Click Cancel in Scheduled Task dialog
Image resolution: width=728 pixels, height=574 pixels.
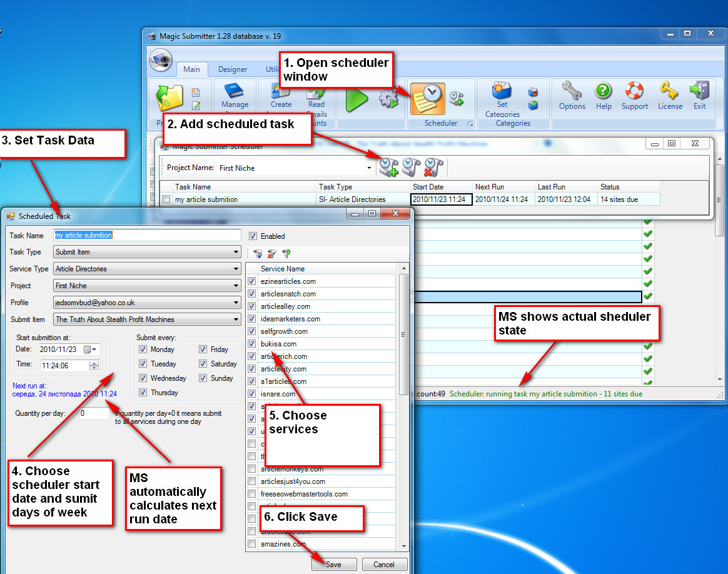point(384,564)
